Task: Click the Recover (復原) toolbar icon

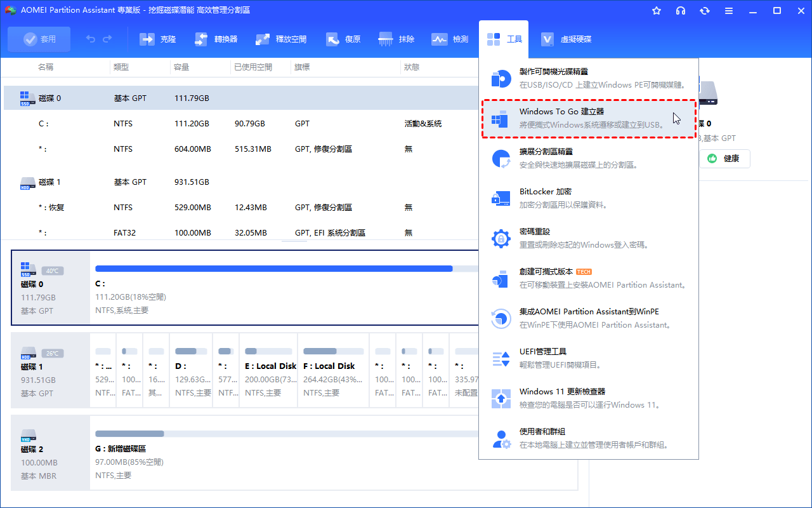Action: click(333, 39)
